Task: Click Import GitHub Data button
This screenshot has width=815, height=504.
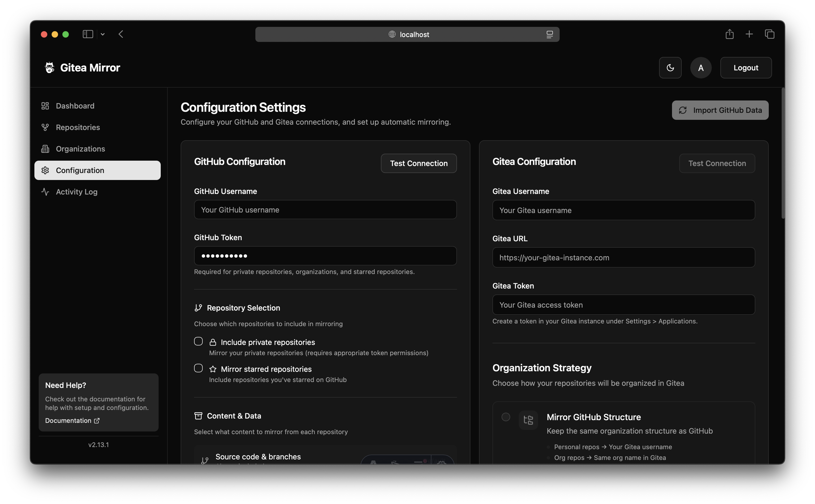Action: coord(720,110)
